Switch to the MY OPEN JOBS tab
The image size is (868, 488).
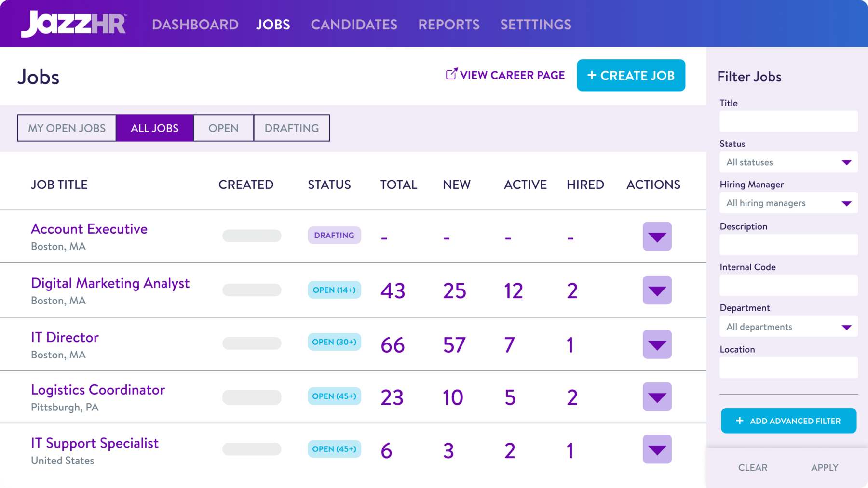(67, 128)
